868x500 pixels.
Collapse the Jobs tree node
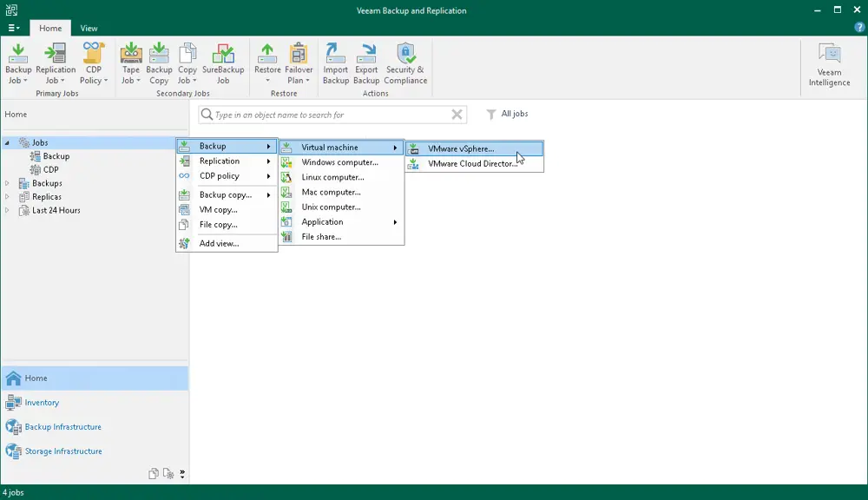[7, 141]
